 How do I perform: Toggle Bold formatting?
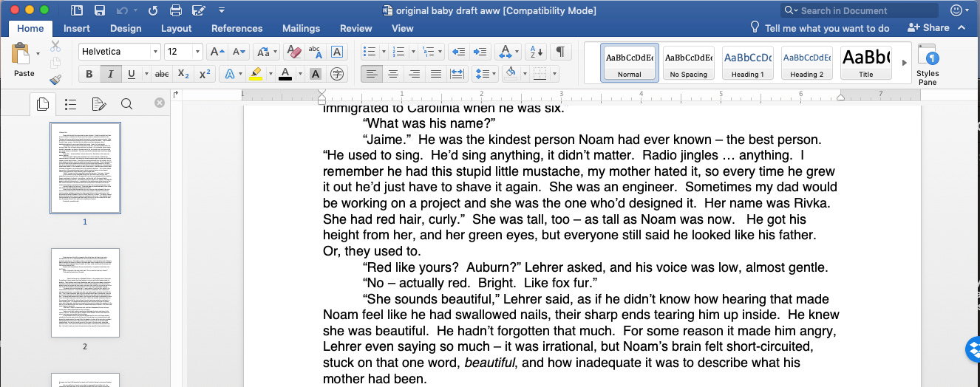89,74
